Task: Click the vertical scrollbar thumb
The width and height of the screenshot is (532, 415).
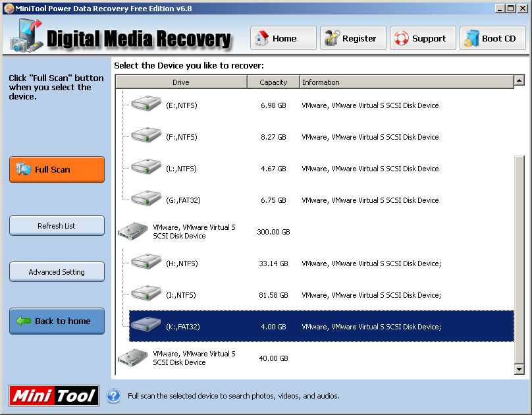Action: 519,260
